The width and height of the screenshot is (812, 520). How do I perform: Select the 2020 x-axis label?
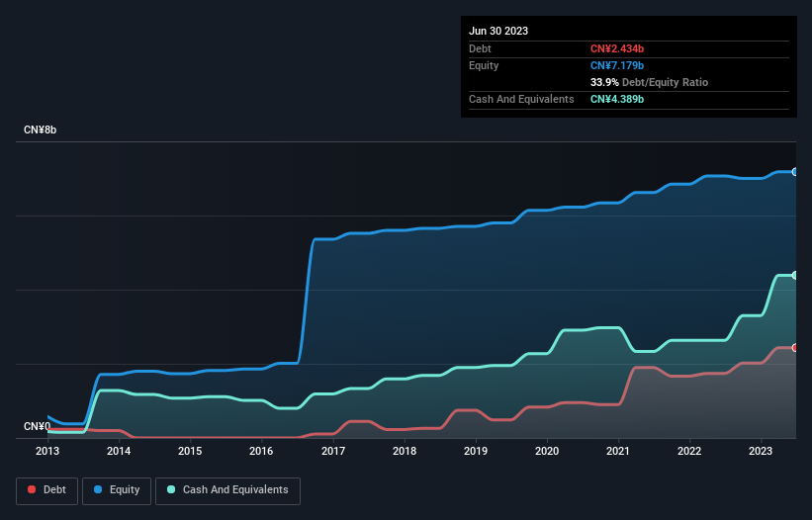tap(547, 451)
